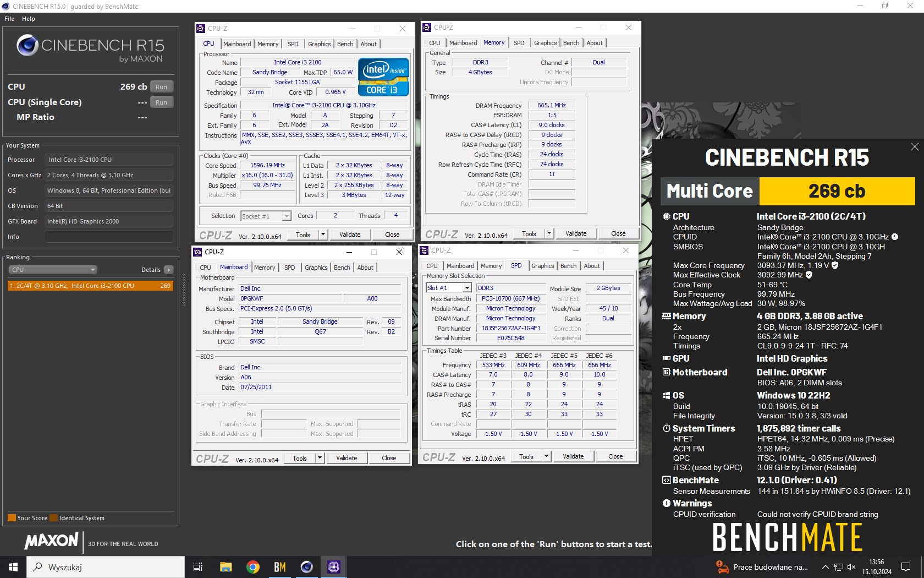The height and width of the screenshot is (578, 924).
Task: Close the BenchMate result overlay
Action: click(915, 147)
